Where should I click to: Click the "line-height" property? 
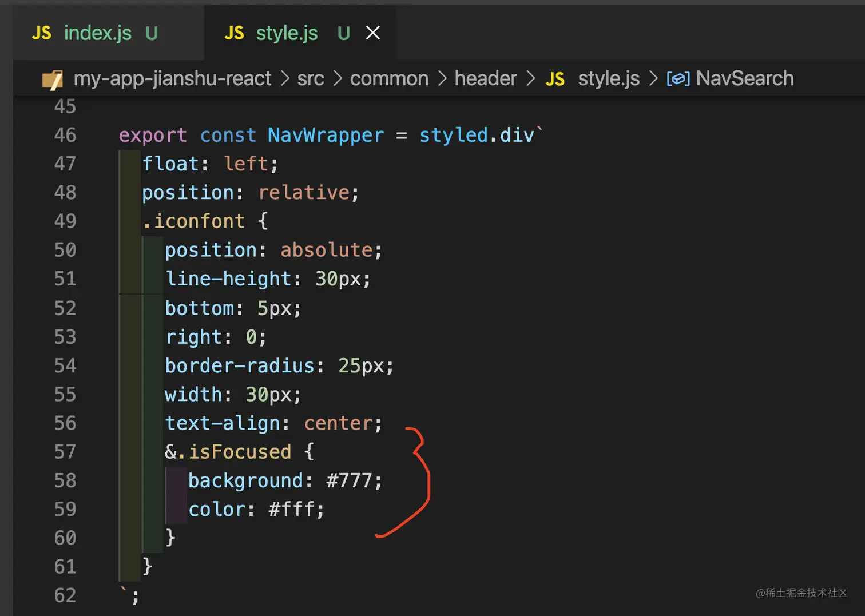(229, 279)
